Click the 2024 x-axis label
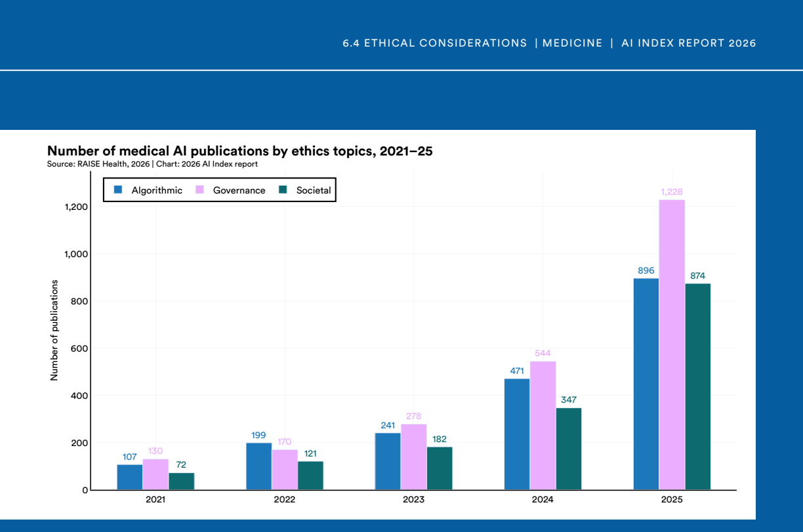803x532 pixels. [x=543, y=500]
